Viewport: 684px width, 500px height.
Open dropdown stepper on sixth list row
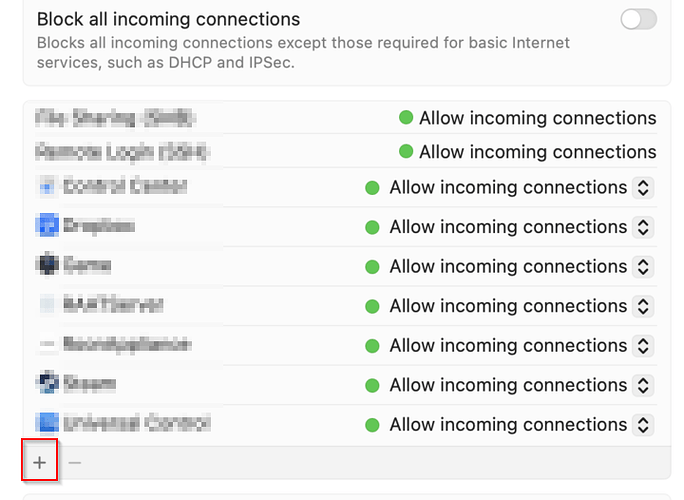(643, 306)
